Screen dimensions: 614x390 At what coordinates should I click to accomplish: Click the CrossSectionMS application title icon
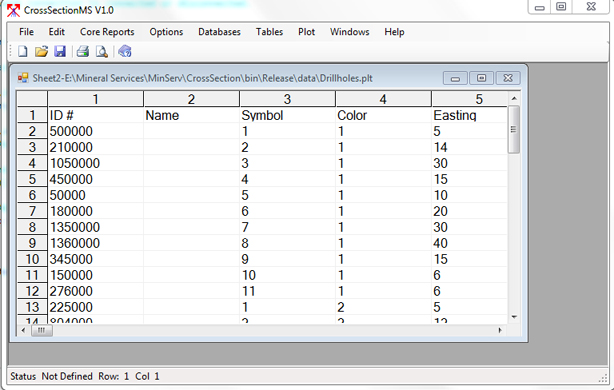click(x=13, y=10)
